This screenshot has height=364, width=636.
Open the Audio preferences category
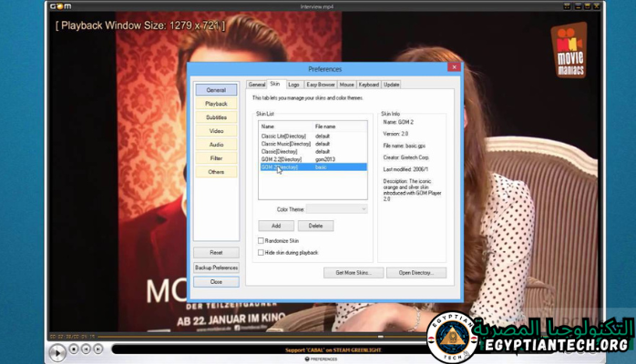click(x=216, y=145)
